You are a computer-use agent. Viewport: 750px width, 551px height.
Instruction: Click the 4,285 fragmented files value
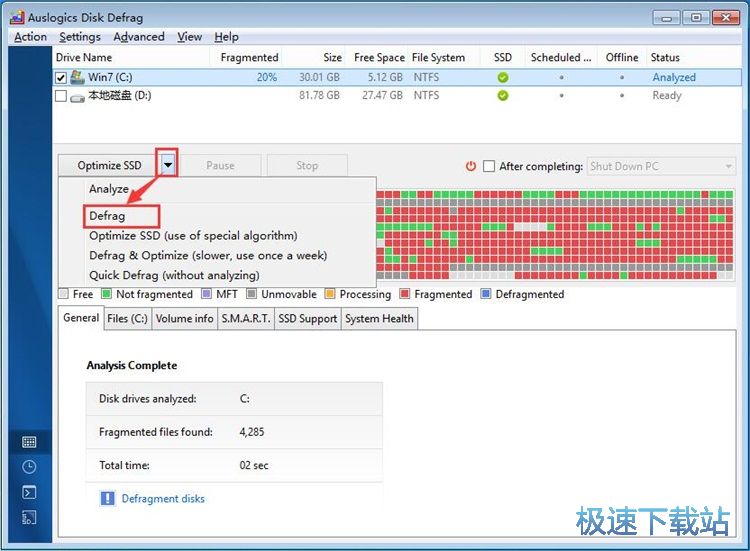[252, 432]
